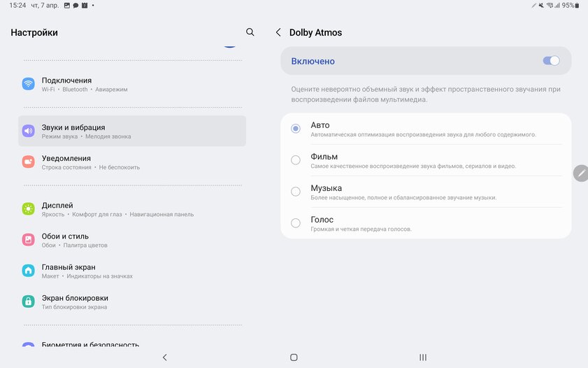Select the Голос radio button
Screen dimensions: 588x368
point(296,223)
